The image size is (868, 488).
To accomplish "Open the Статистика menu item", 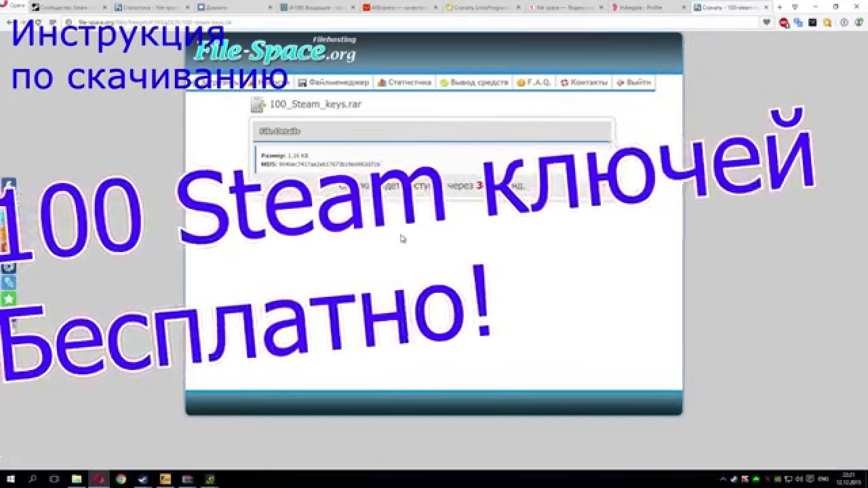I will point(405,83).
